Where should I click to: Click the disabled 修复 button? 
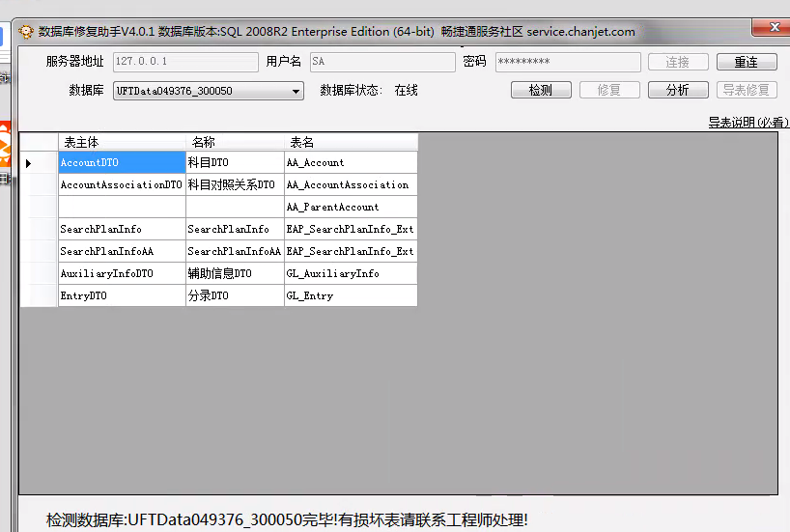(609, 90)
